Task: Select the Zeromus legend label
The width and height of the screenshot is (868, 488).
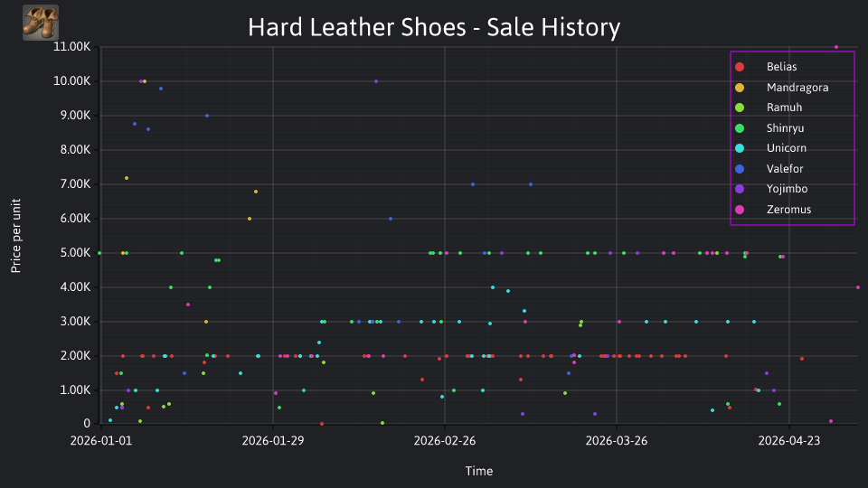Action: coord(788,210)
